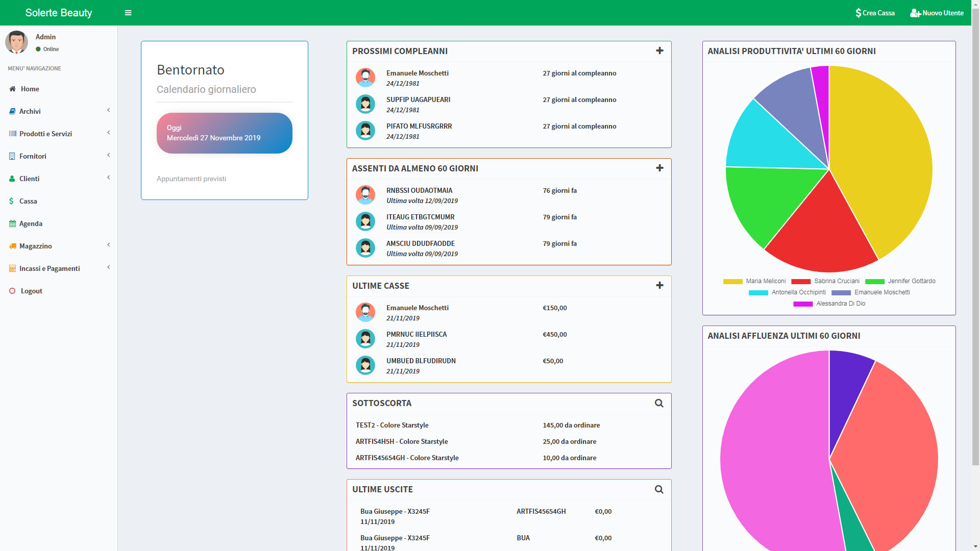Click the Admin profile avatar
The width and height of the screenshot is (980, 551).
pyautogui.click(x=16, y=42)
